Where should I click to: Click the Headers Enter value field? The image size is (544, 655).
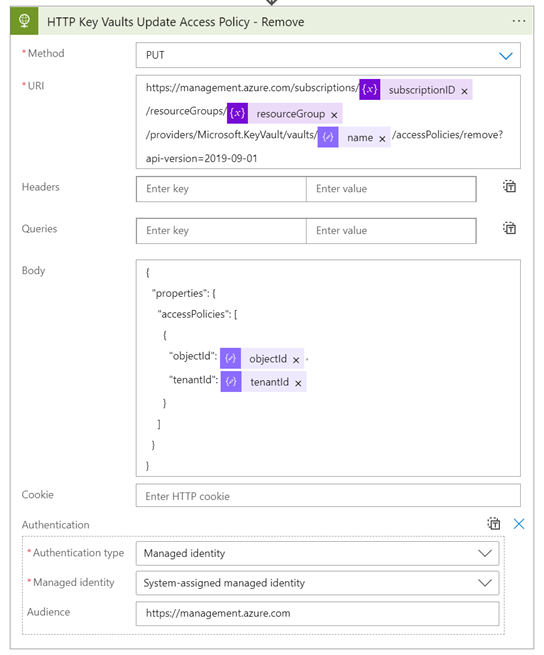(x=391, y=189)
